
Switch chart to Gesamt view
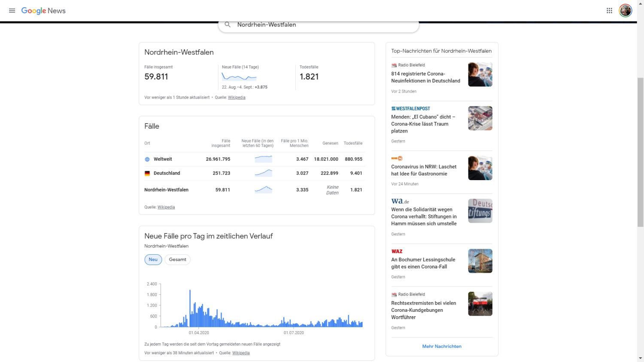[x=177, y=259]
